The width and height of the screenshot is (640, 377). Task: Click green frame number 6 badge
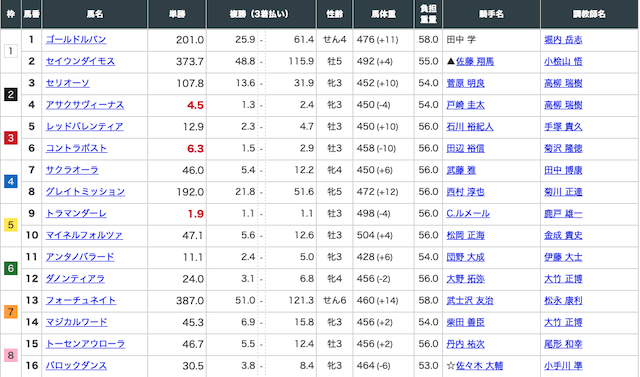point(11,268)
